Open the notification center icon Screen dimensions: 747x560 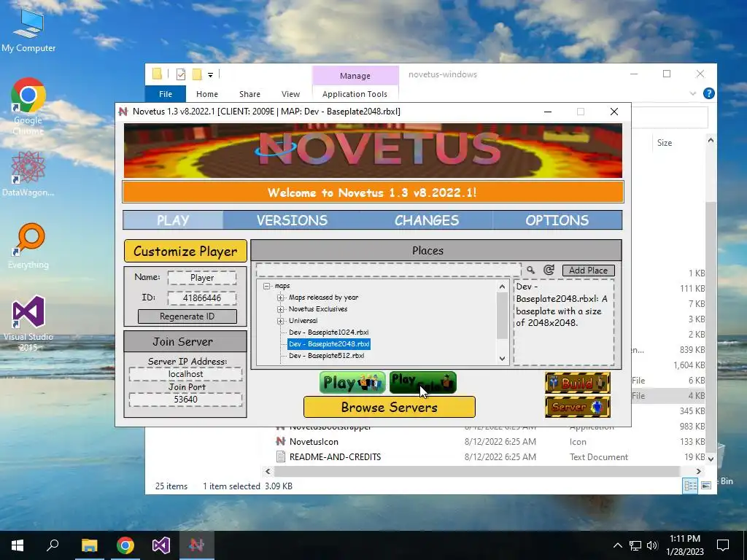tap(723, 545)
